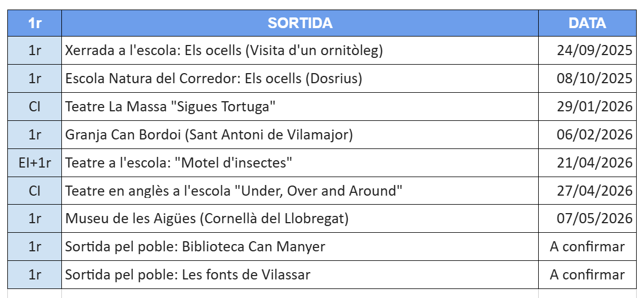Click the date 24/09/2025

pos(594,51)
